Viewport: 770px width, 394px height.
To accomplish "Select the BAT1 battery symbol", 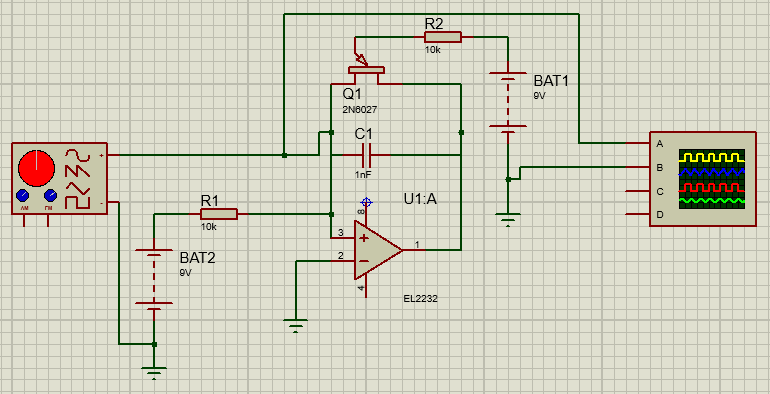I will (508, 102).
